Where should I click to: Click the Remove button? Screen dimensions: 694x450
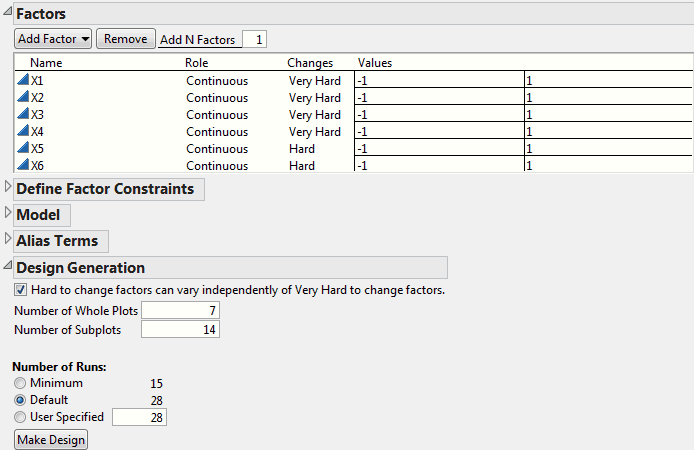coord(125,39)
